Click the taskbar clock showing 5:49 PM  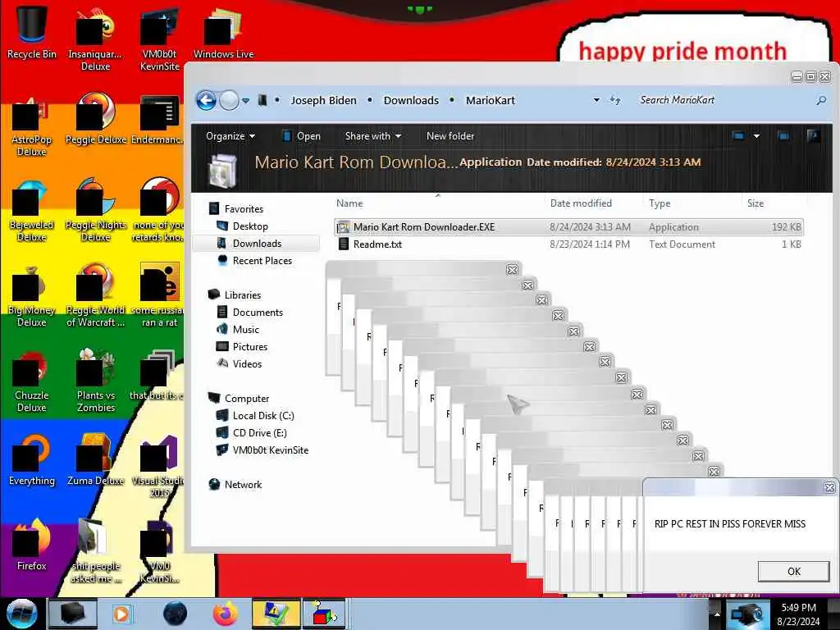[798, 614]
